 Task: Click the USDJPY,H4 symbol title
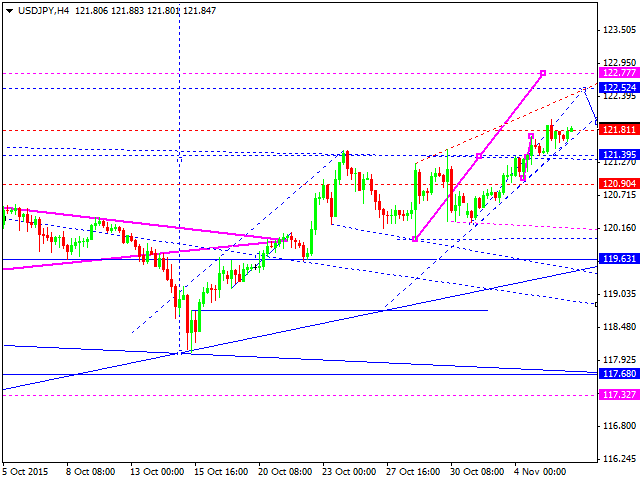tap(43, 11)
